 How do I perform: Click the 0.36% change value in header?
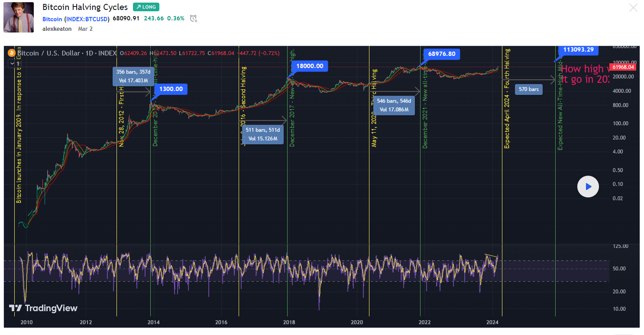tap(176, 18)
